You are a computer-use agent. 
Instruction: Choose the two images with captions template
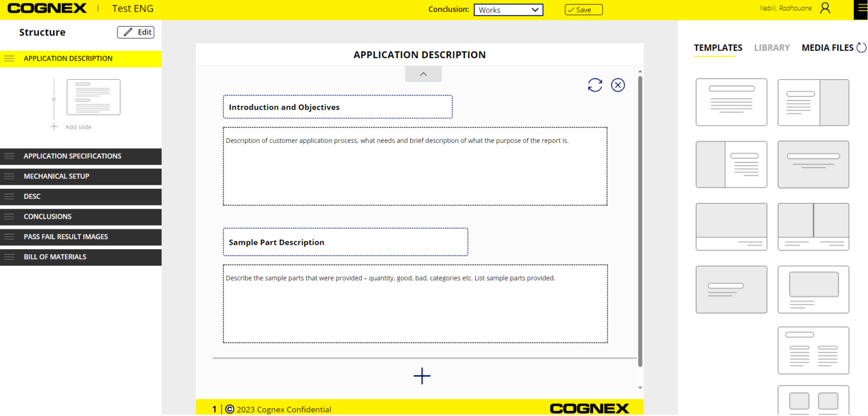tap(813, 227)
